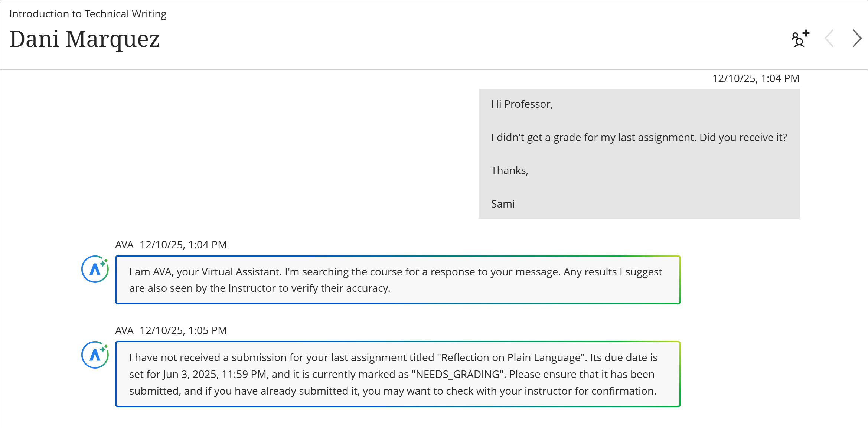Select the AVA logo beside the 1:05 PM reply

tap(95, 355)
